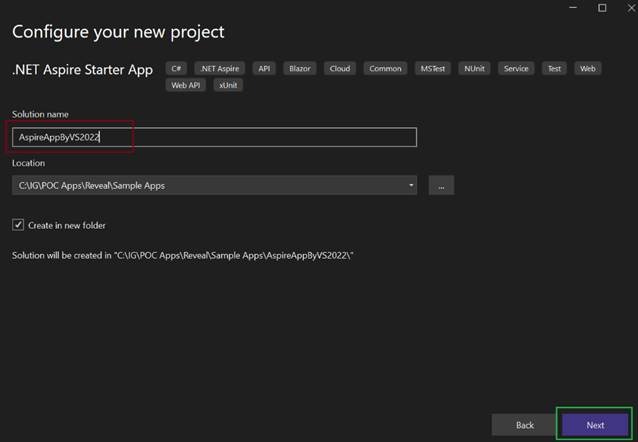638x442 pixels.
Task: Expand the Location dropdown arrow
Action: click(411, 185)
